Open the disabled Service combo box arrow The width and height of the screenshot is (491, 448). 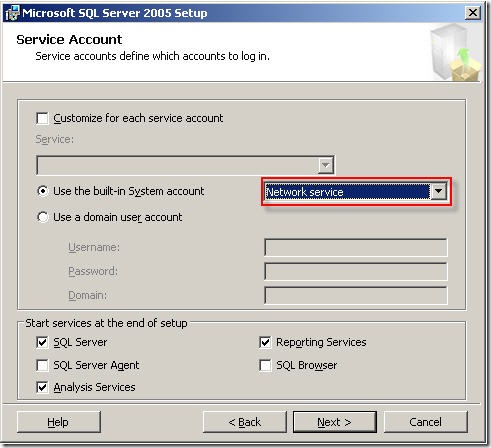click(325, 165)
